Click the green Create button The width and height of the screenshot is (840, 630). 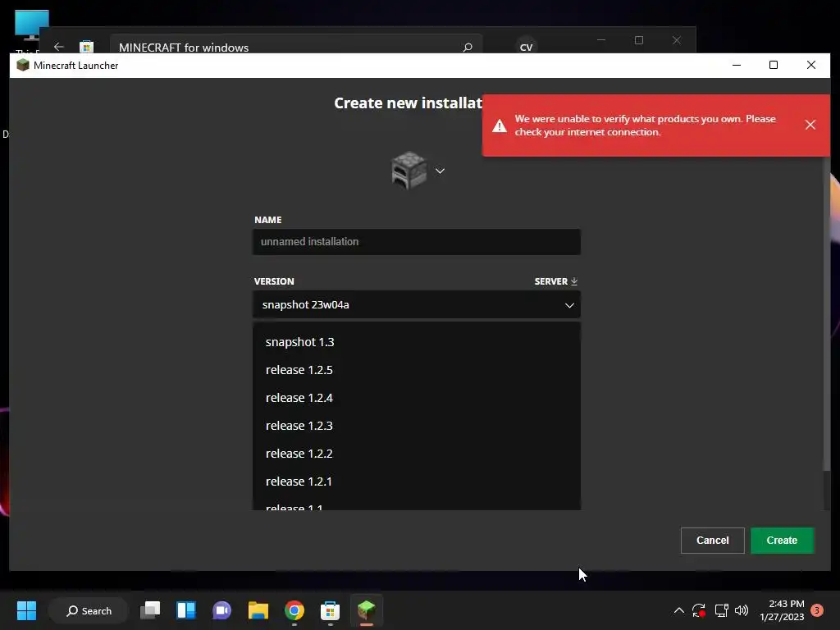coord(782,541)
